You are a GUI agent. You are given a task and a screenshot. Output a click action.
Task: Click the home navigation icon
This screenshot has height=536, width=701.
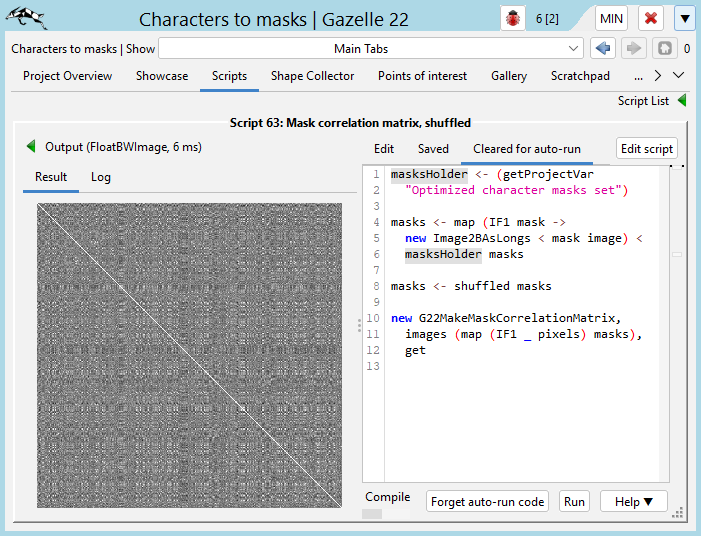tap(663, 48)
